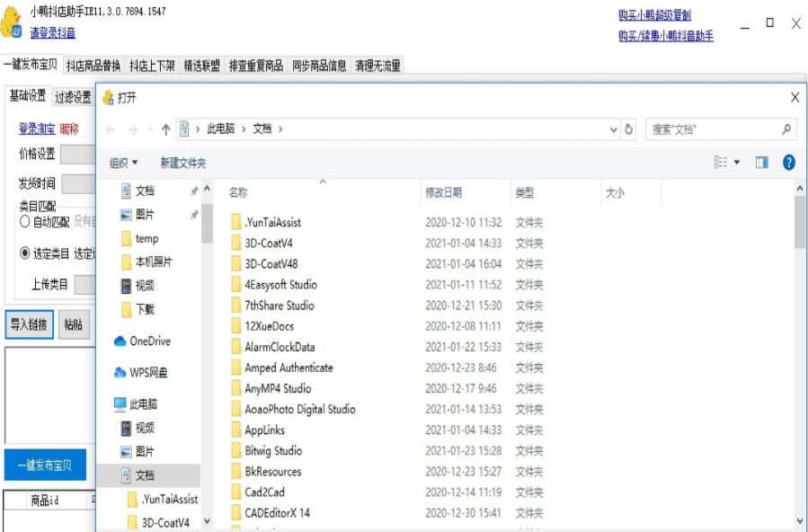Create a folder with 新建文件夹
Image resolution: width=808 pixels, height=532 pixels.
click(183, 163)
